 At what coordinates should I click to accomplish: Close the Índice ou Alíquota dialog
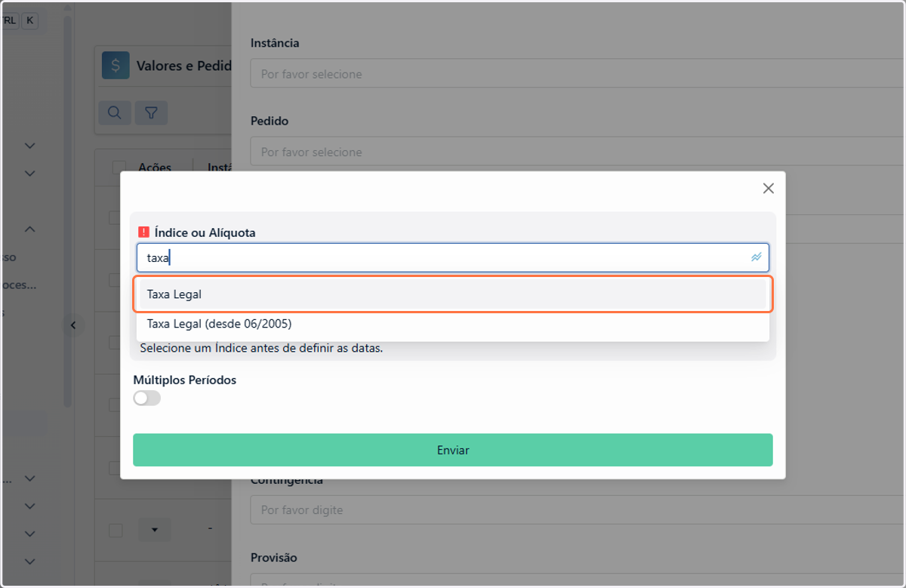click(x=769, y=188)
